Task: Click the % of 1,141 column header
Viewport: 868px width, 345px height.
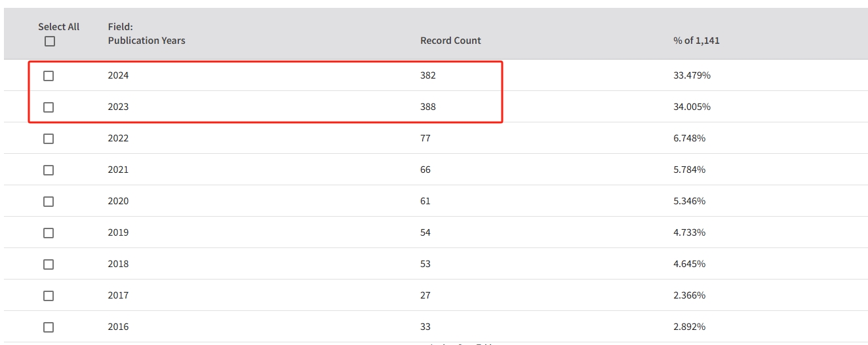Action: pos(696,41)
